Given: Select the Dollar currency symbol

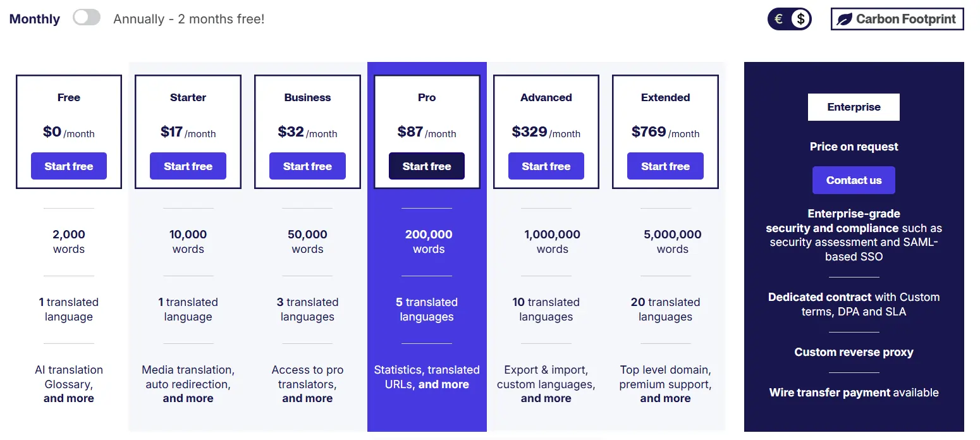Looking at the screenshot, I should pos(800,19).
